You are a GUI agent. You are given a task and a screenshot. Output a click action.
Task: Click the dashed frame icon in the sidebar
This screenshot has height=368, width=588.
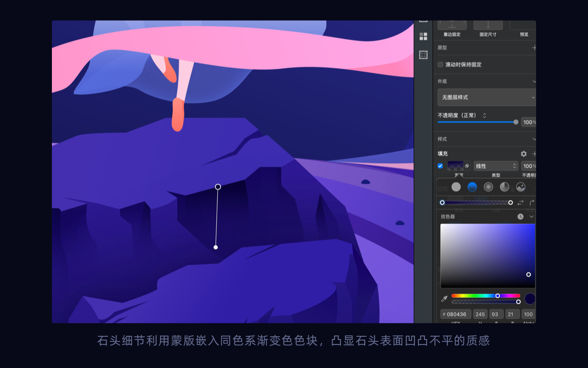424,55
